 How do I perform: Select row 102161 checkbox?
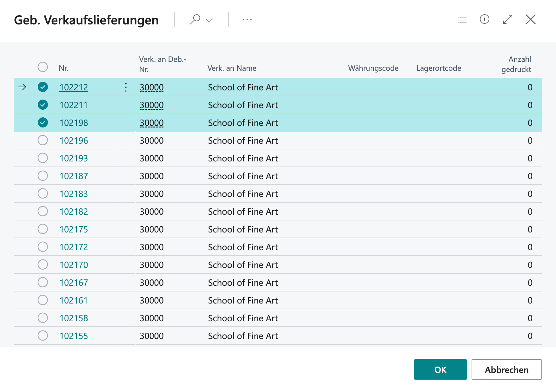(x=43, y=300)
